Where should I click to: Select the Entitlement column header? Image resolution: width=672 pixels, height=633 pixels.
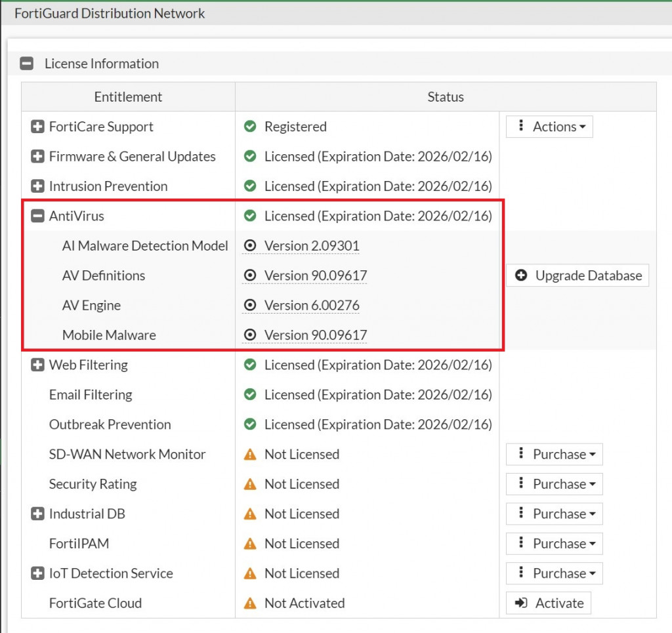coord(128,97)
